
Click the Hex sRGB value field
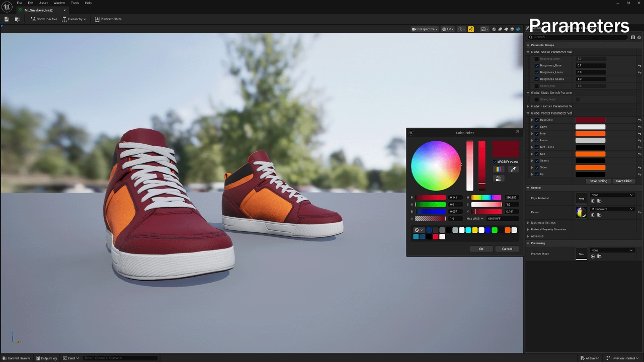[x=502, y=219]
